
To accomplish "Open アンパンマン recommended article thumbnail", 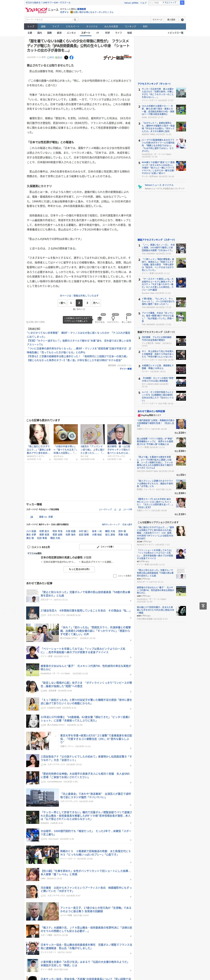I will 92,434.
